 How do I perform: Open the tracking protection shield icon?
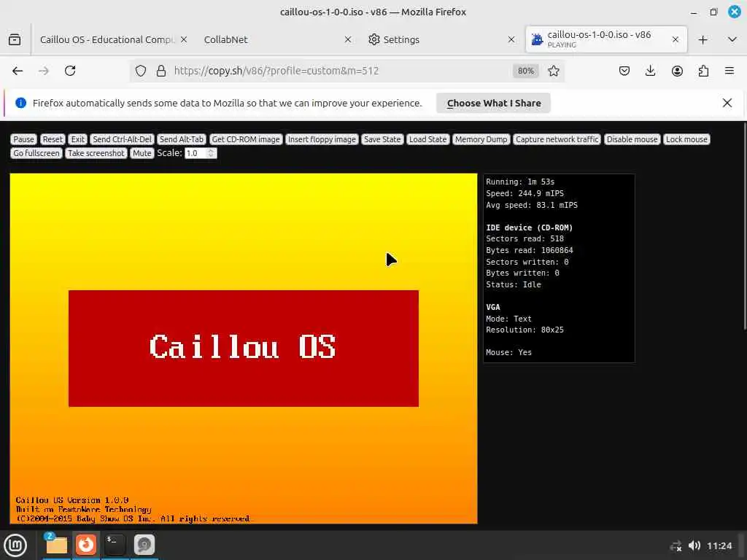tap(141, 71)
